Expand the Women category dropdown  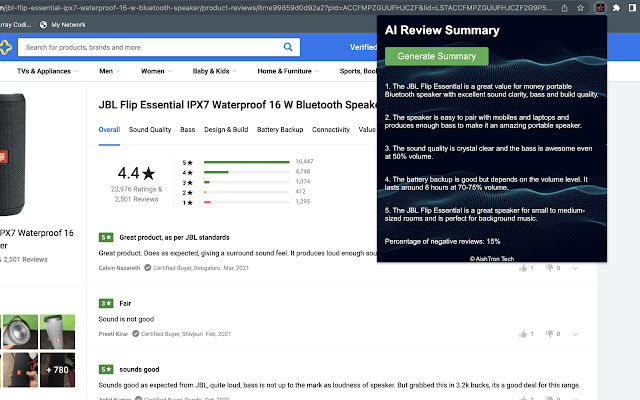coord(156,71)
